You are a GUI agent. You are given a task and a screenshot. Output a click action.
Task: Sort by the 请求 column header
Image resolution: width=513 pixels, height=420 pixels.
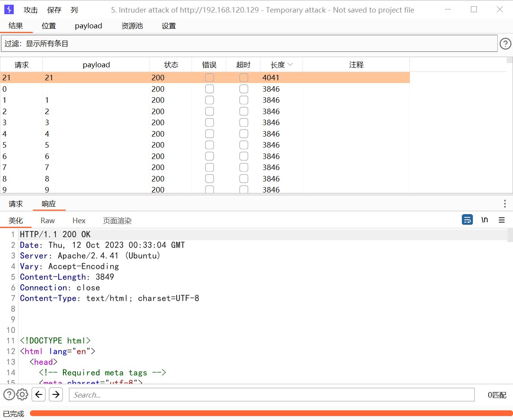click(22, 65)
